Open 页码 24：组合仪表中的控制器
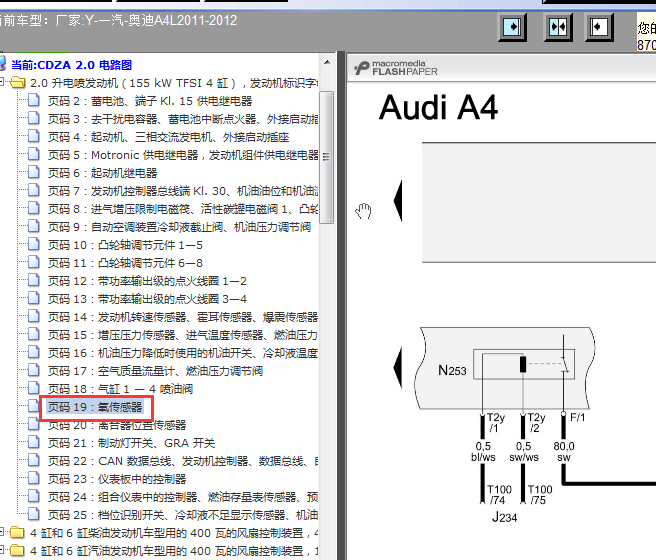The width and height of the screenshot is (656, 560). click(x=182, y=497)
